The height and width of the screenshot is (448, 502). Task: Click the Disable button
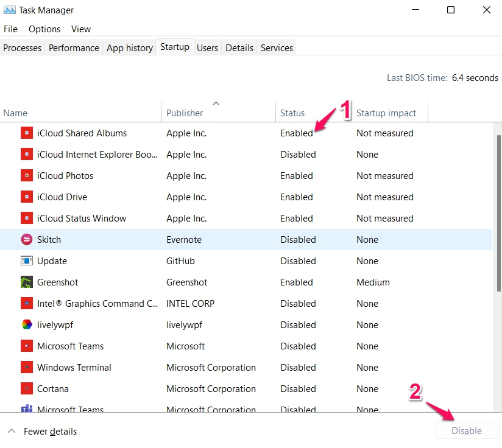[467, 431]
